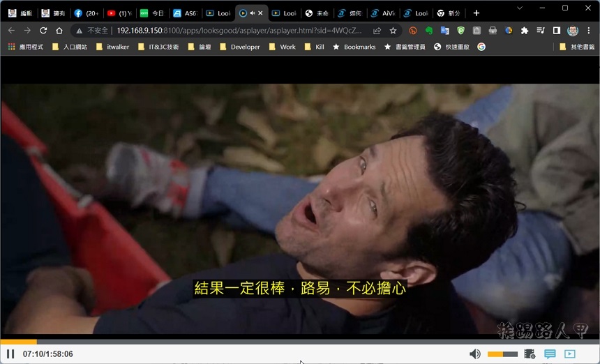This screenshot has height=364, width=600.
Task: Focus the address bar URL
Action: point(239,31)
